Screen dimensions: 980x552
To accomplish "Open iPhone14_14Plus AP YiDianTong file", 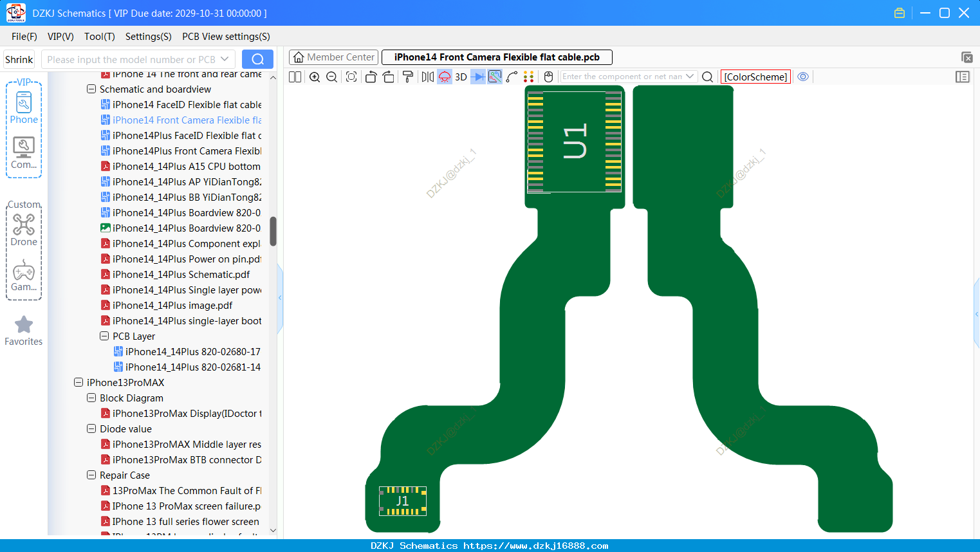I will tap(181, 181).
